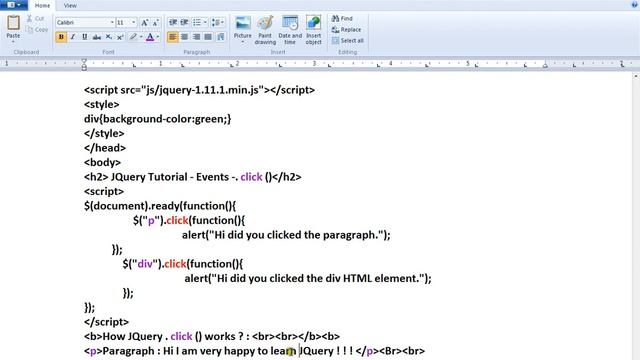Open Replace in the Editing group
Viewport: 640px width, 360px height.
pos(347,29)
